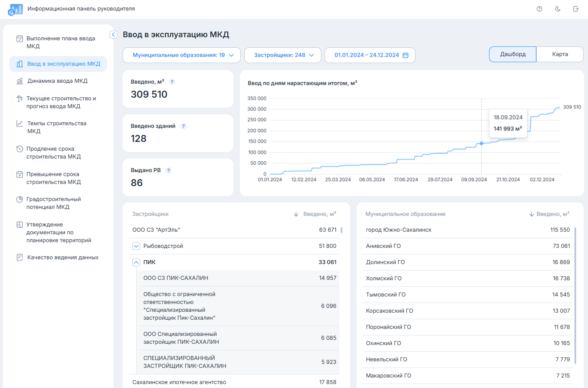Open Утверждение документации по планировке территорий
The width and height of the screenshot is (588, 388).
click(x=58, y=233)
